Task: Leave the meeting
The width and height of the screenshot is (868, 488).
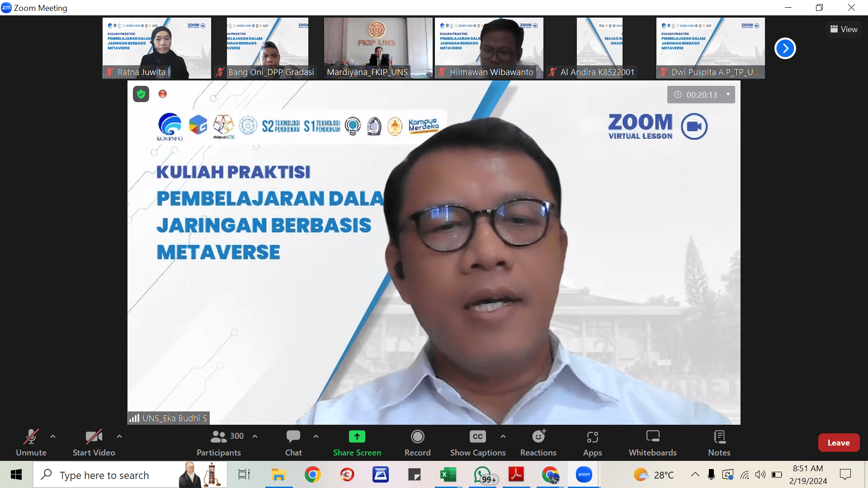Action: (x=838, y=443)
